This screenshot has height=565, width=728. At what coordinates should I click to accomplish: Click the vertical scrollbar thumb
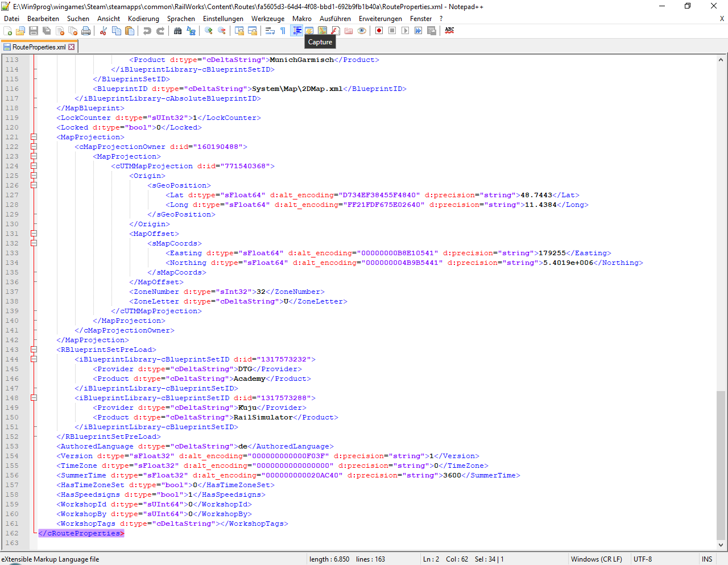721,465
